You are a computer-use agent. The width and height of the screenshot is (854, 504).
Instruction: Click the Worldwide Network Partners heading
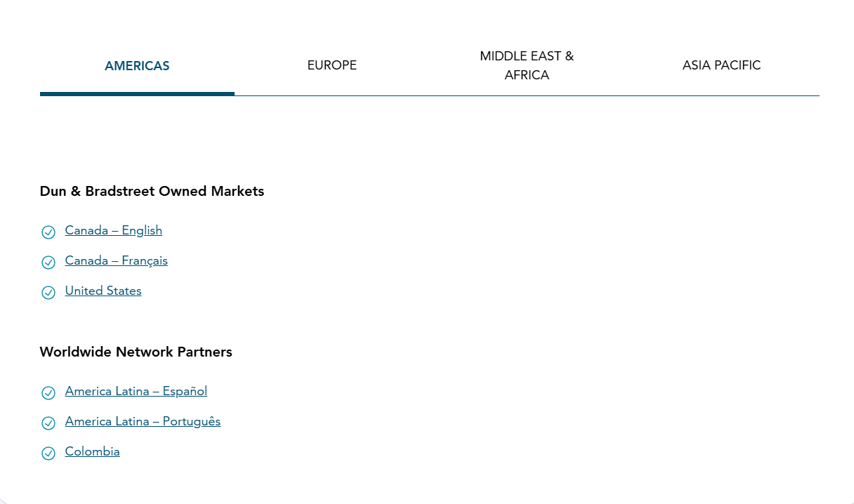tap(136, 352)
